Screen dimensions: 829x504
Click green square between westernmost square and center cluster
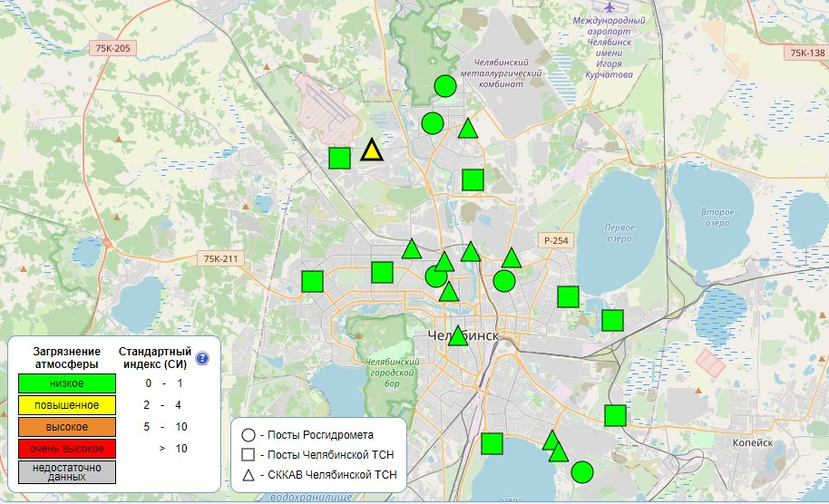point(382,273)
